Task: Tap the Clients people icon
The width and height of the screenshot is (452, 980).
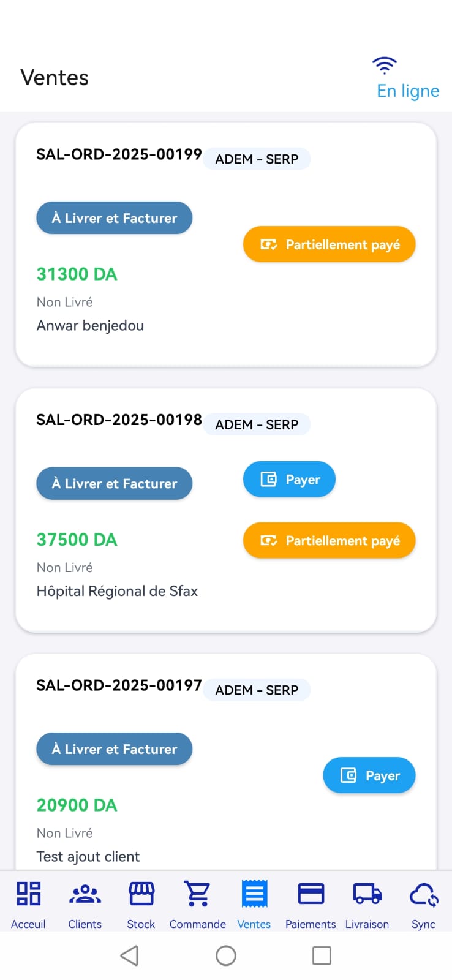Action: 85,894
